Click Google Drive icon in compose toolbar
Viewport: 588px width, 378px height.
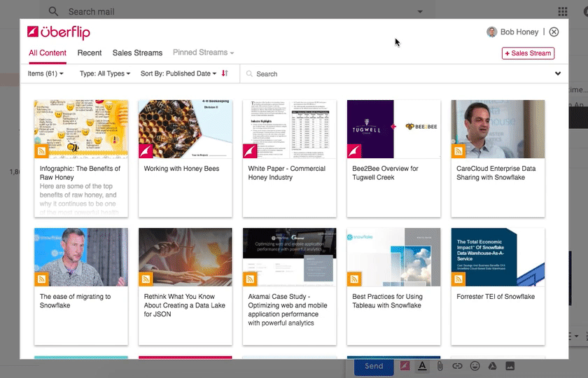click(492, 366)
